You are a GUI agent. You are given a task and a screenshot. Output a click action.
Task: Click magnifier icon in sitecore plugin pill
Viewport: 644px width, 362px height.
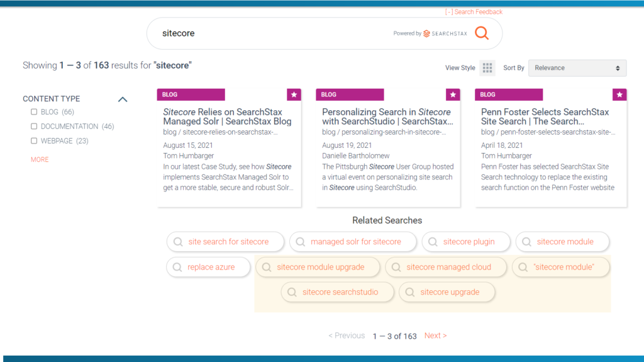(x=433, y=242)
